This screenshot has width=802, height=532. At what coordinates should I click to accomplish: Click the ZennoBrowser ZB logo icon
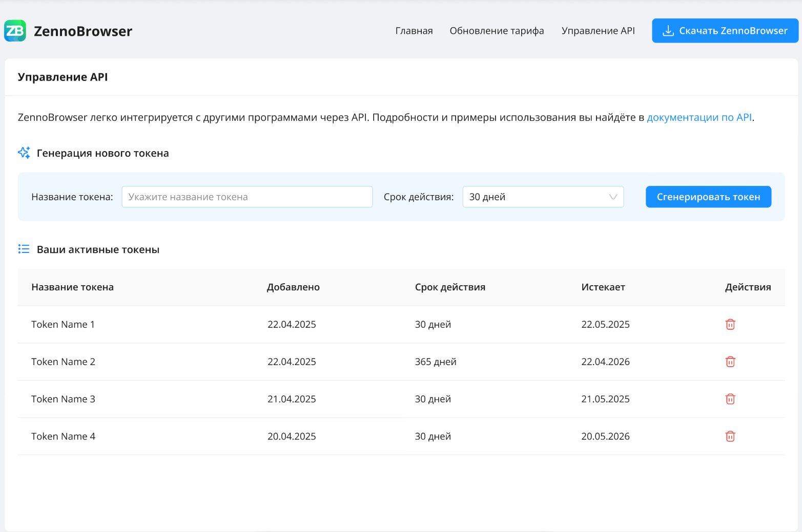tap(15, 31)
